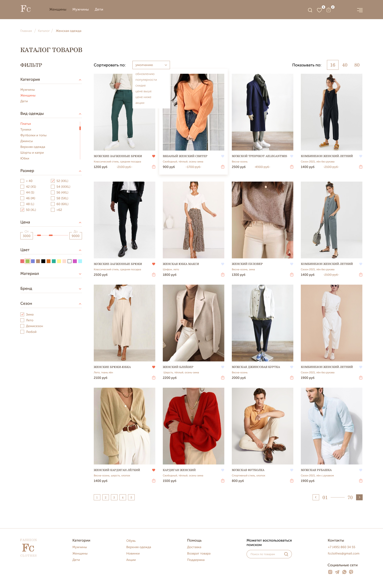The height and width of the screenshot is (588, 383).
Task: Select the green color swatch
Action: tap(28, 261)
